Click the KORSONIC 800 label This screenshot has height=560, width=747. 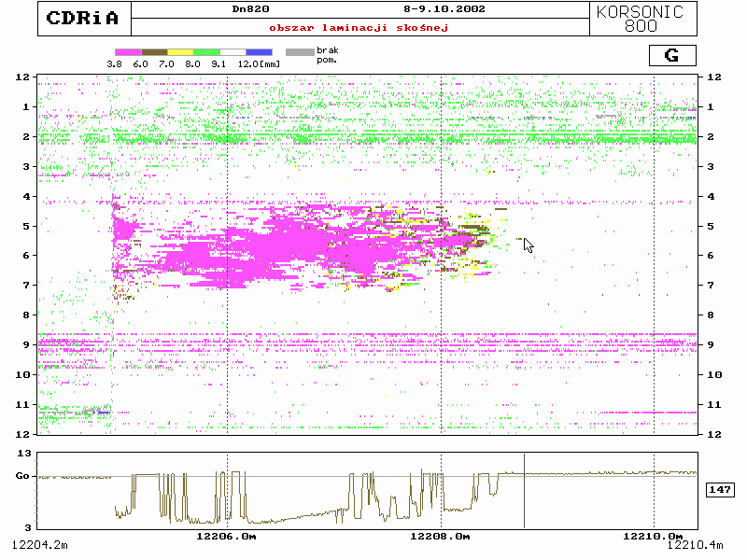tap(640, 19)
